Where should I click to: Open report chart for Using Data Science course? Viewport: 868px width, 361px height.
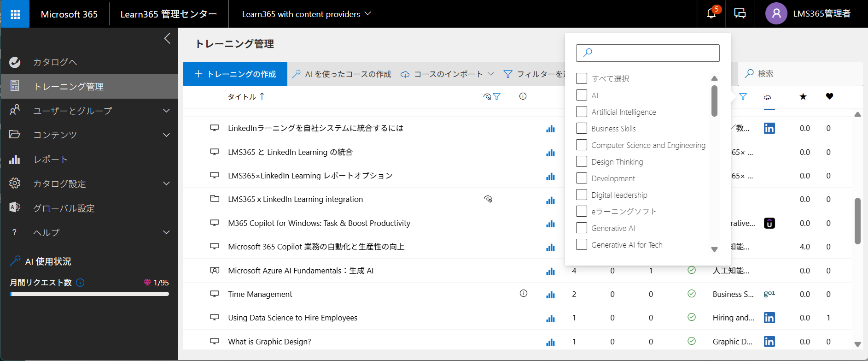(x=550, y=318)
